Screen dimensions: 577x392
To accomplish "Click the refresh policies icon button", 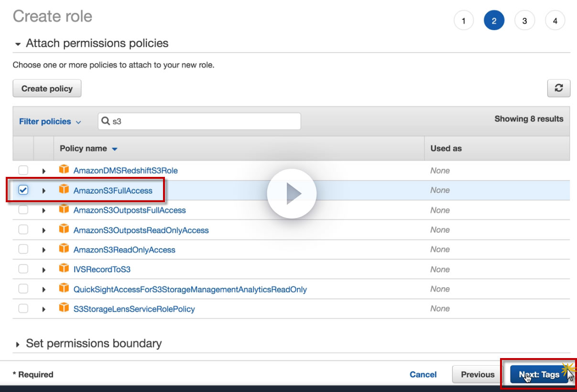I will 558,88.
